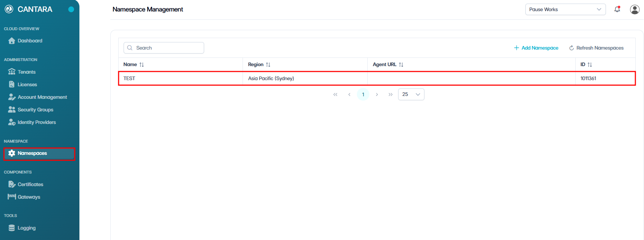
Task: Click the Cantara logo icon
Action: click(9, 9)
